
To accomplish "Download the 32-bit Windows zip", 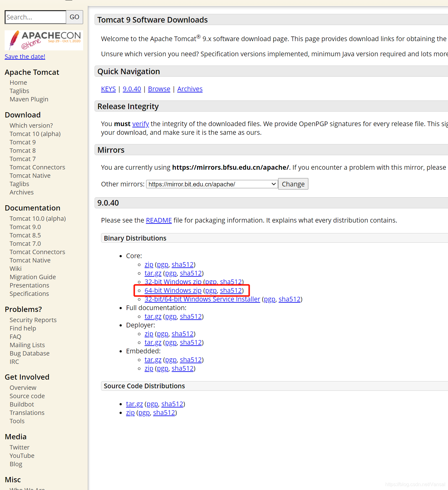I will (173, 282).
